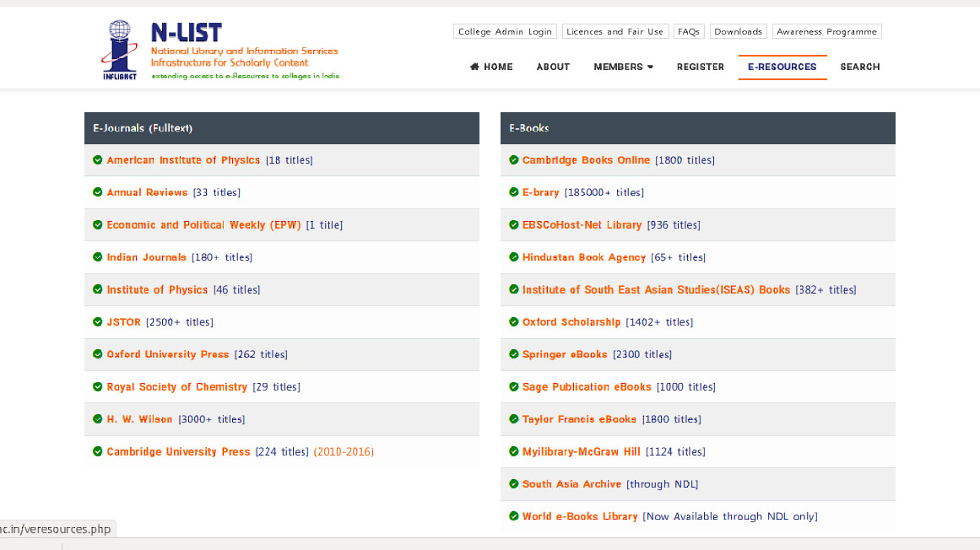The width and height of the screenshot is (980, 550).
Task: Open the Hindustan Book Agency link
Action: click(584, 257)
